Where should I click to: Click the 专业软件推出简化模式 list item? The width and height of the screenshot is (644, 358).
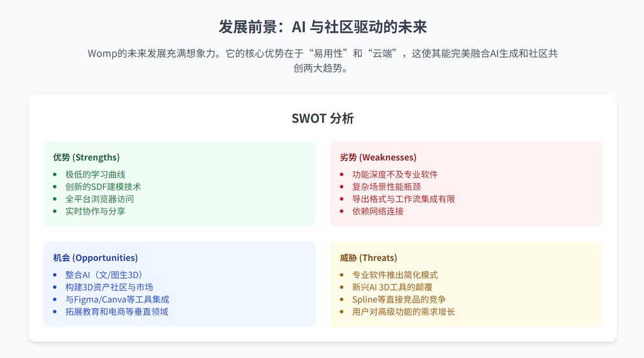[395, 275]
